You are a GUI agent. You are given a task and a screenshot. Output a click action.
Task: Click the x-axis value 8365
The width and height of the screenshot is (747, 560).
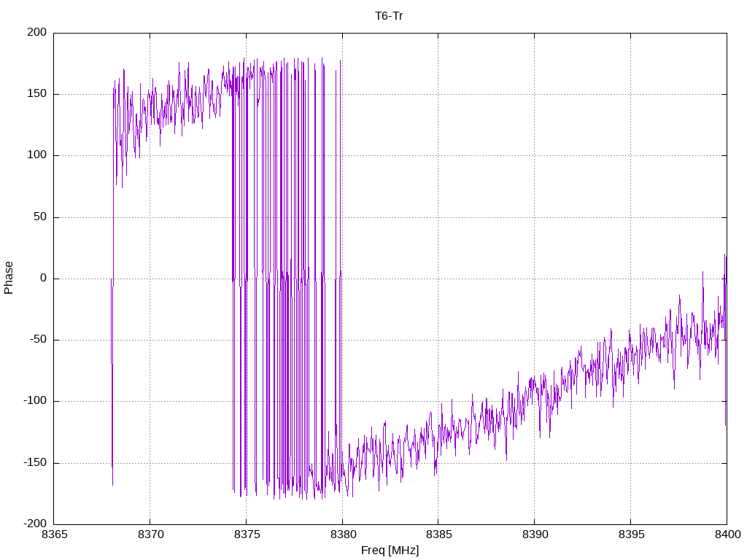tap(55, 534)
